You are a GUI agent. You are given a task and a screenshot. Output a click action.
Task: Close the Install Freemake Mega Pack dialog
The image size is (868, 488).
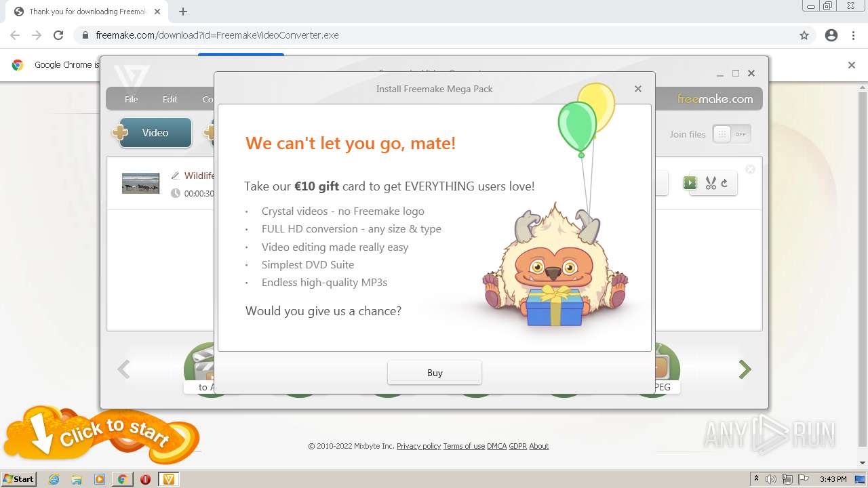click(x=638, y=89)
